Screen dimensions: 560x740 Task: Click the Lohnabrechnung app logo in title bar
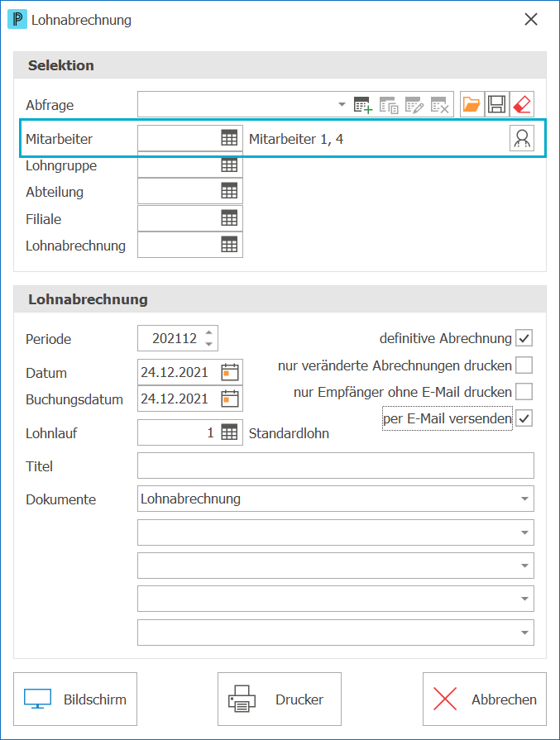point(17,19)
